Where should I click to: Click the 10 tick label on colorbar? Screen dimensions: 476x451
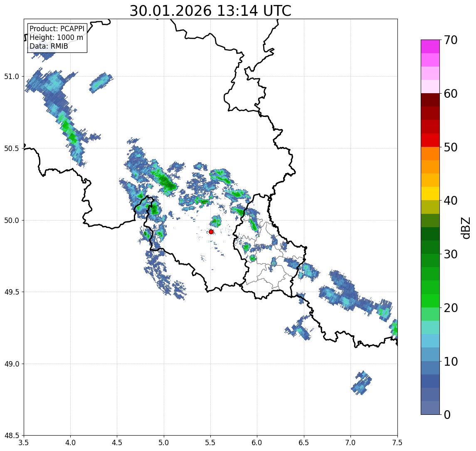tap(451, 362)
